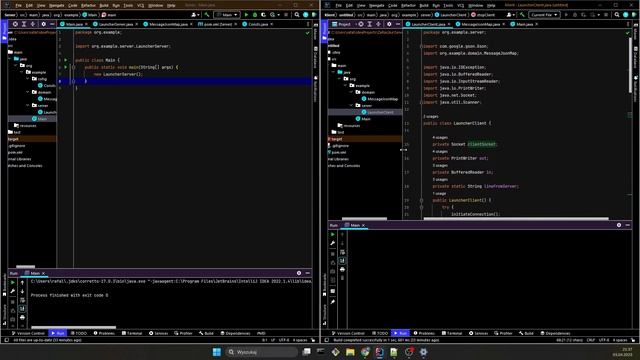
Task: Open Dependencies tool window in Client window
Action: 555,333
